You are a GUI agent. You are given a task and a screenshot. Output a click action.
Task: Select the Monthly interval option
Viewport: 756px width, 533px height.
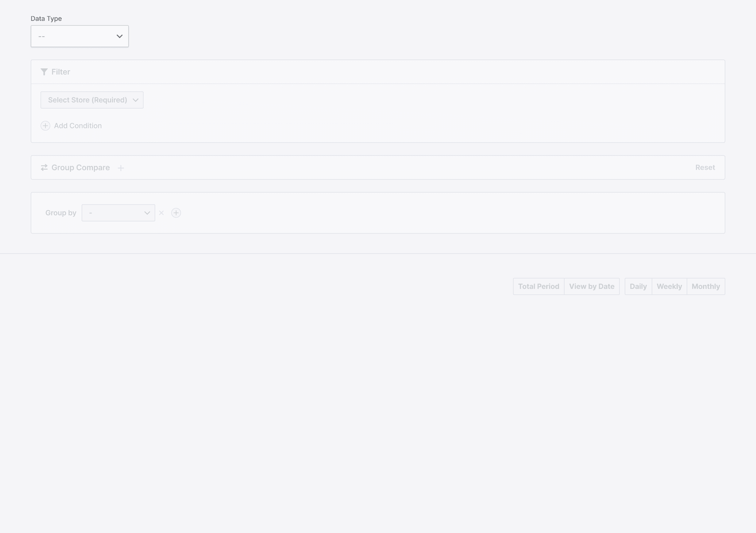click(x=705, y=286)
